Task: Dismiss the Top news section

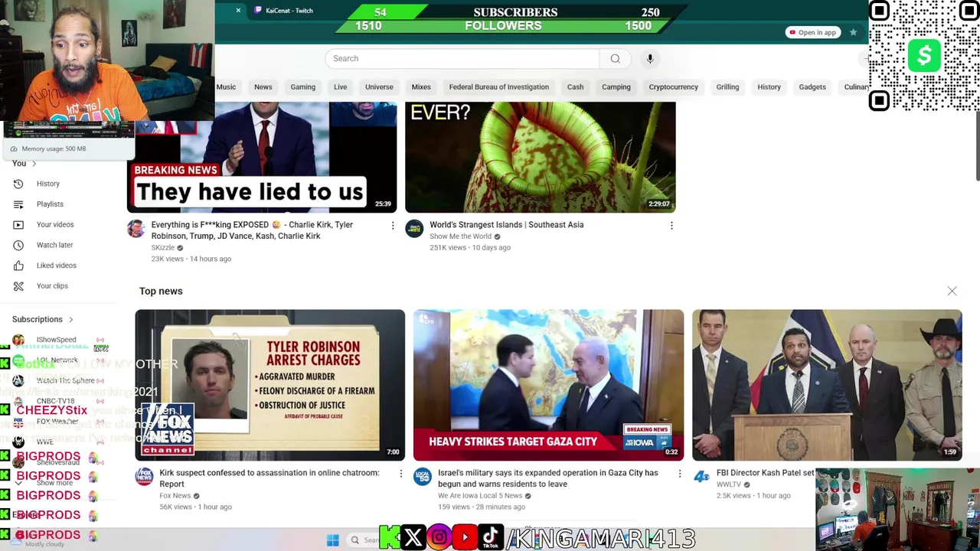Action: coord(952,291)
